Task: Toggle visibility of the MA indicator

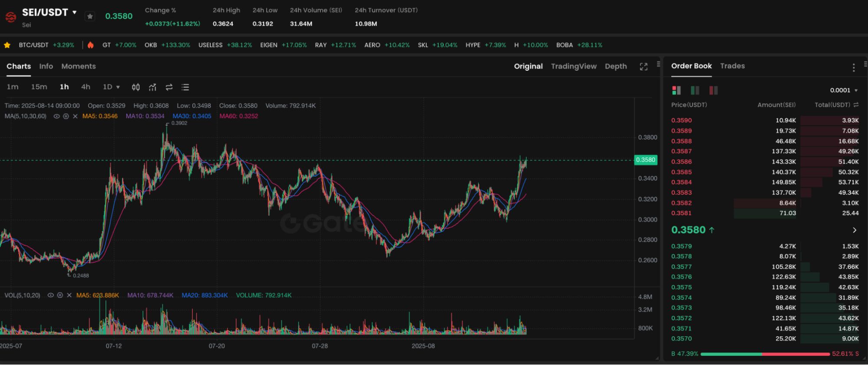Action: tap(56, 116)
